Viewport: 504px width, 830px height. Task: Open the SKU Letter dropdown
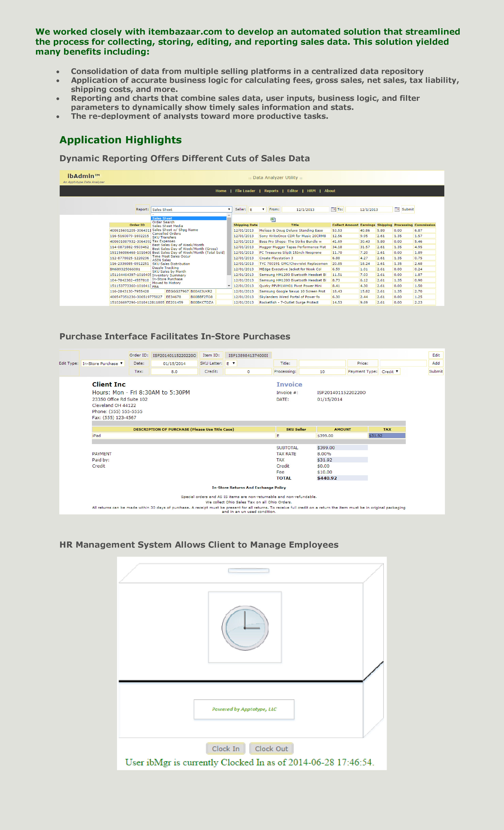231,363
